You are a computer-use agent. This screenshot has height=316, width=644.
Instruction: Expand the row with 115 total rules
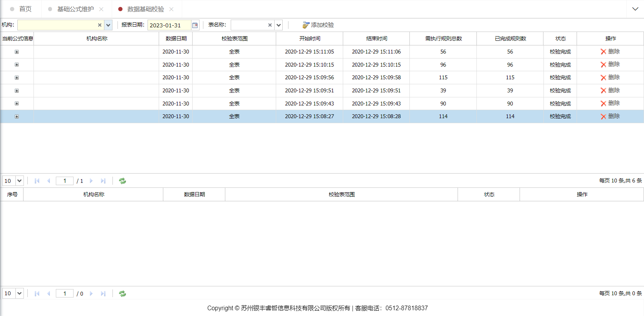pos(17,78)
